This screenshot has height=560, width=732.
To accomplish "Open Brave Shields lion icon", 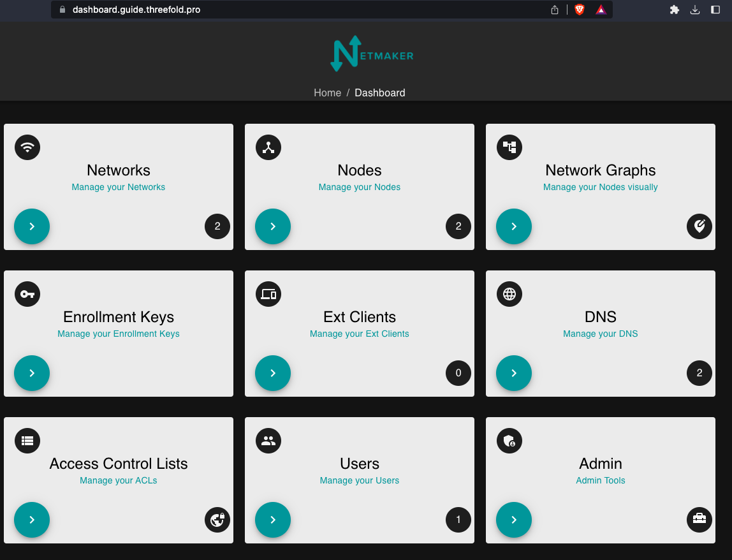I will [x=580, y=10].
